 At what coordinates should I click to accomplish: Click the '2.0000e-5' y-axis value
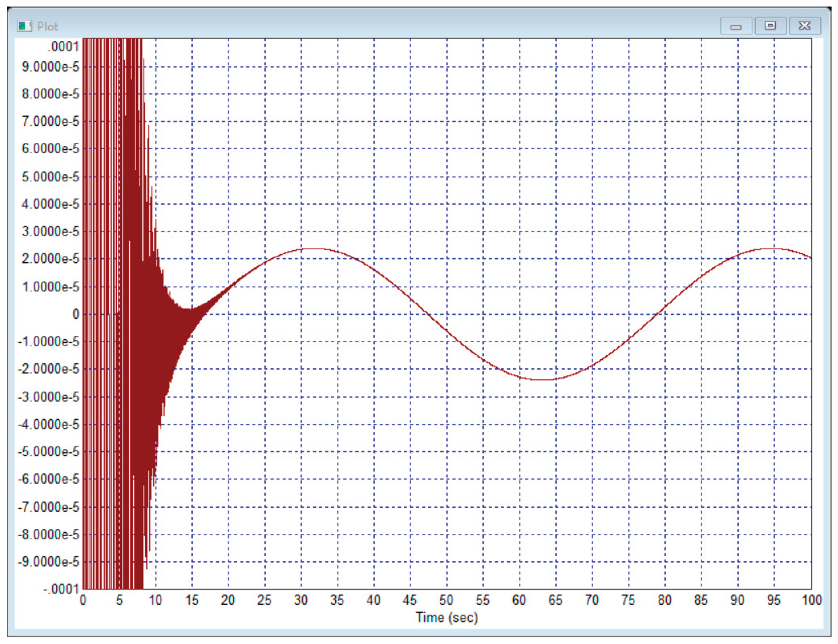(51, 259)
